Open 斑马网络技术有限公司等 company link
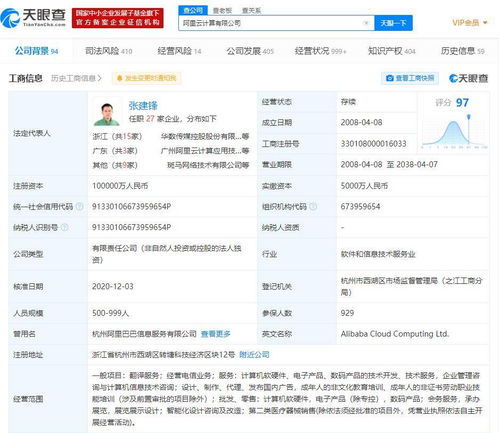 [208, 165]
